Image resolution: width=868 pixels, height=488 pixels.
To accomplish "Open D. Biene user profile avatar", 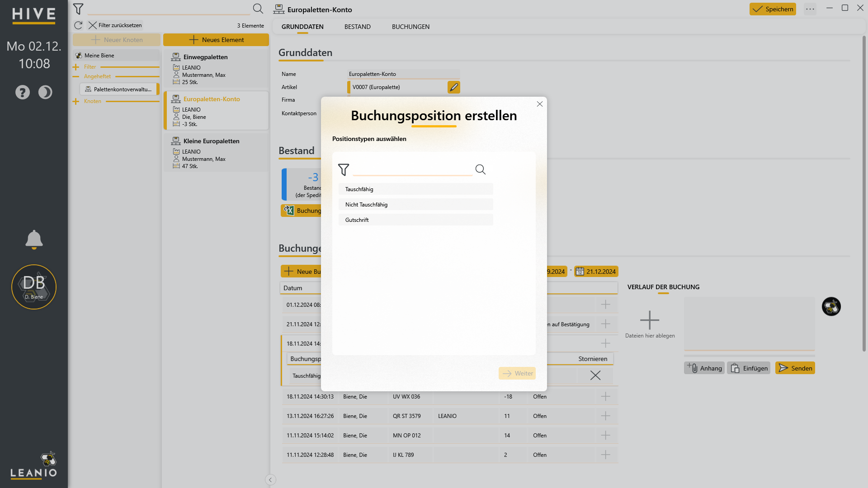I will (34, 287).
